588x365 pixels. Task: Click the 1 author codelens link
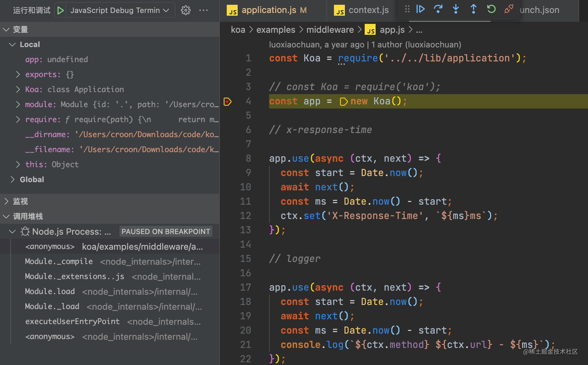pyautogui.click(x=416, y=45)
